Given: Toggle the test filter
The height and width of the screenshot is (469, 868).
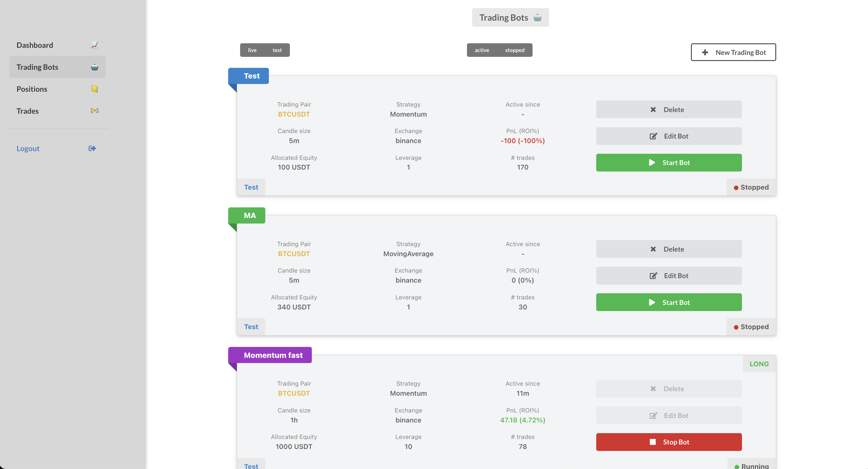Looking at the screenshot, I should click(x=277, y=50).
